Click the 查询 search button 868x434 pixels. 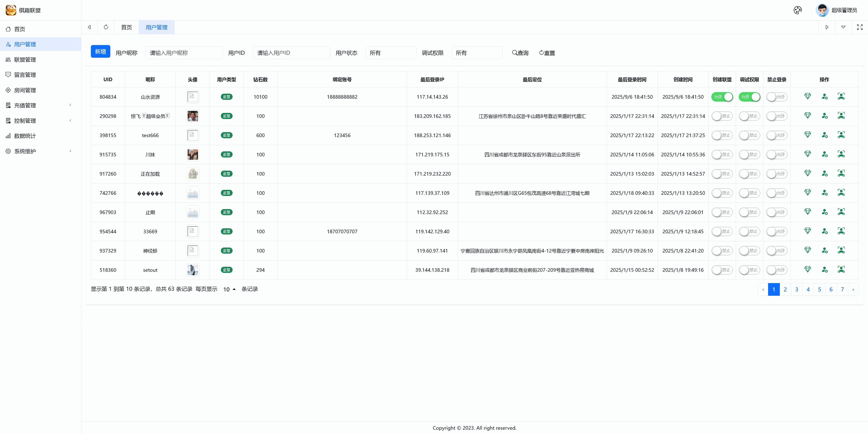pyautogui.click(x=520, y=53)
